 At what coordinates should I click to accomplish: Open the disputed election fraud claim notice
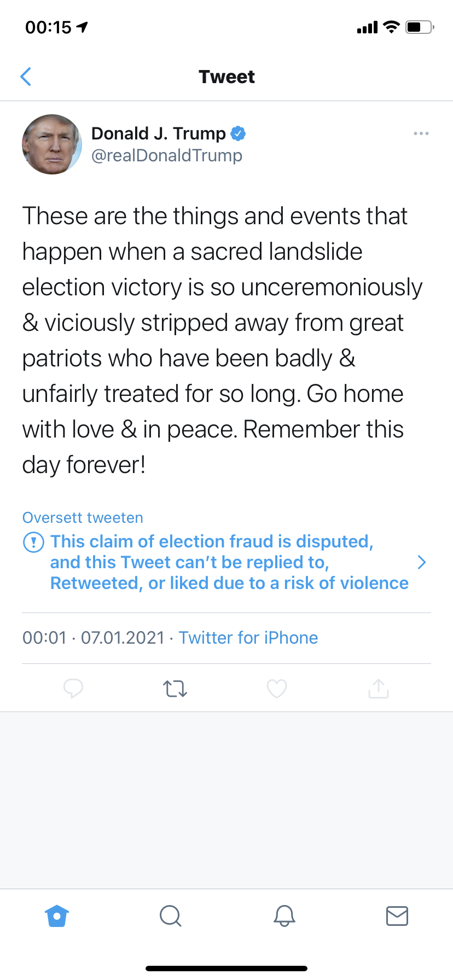tap(229, 562)
